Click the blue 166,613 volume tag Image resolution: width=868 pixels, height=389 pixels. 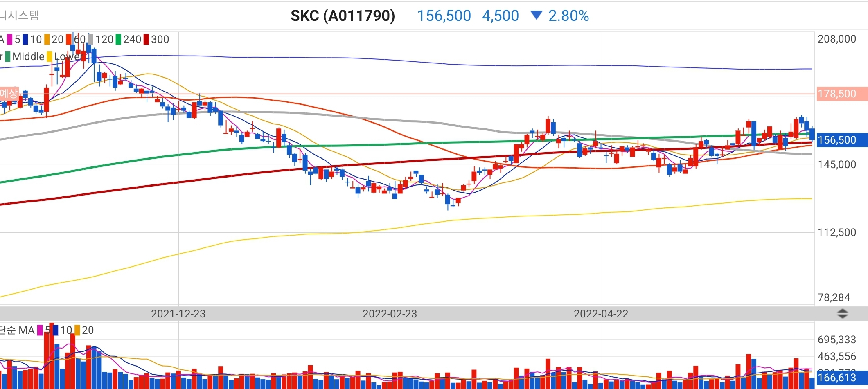(842, 378)
